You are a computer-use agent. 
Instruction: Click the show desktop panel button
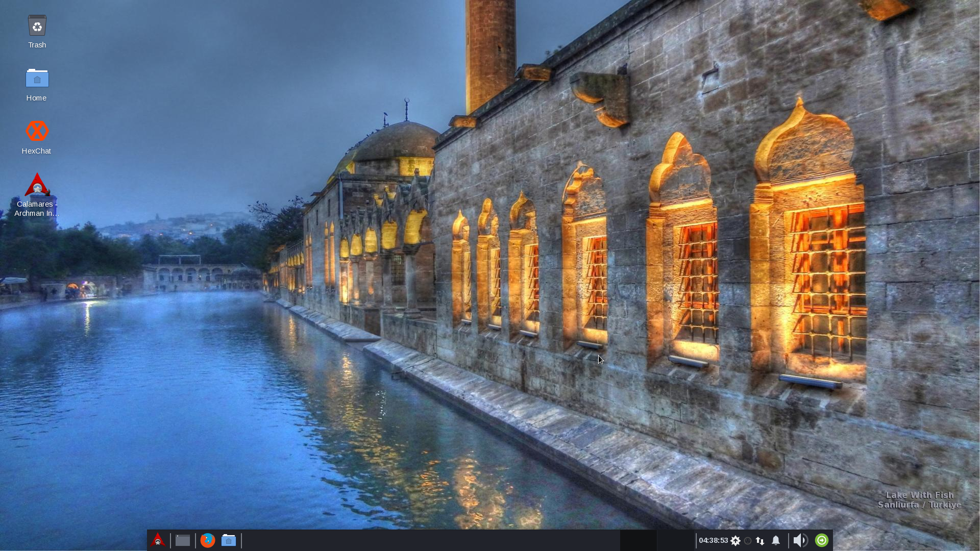coord(183,540)
